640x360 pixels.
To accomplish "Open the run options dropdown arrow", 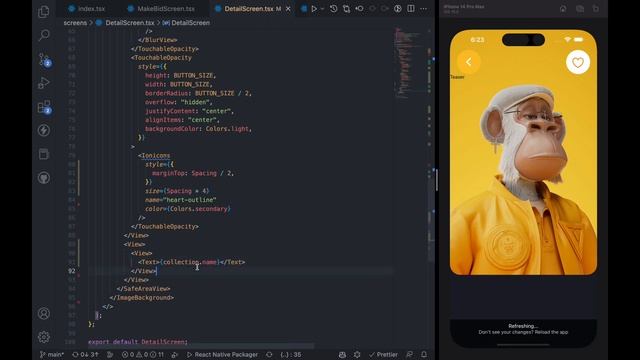I will pos(322,9).
